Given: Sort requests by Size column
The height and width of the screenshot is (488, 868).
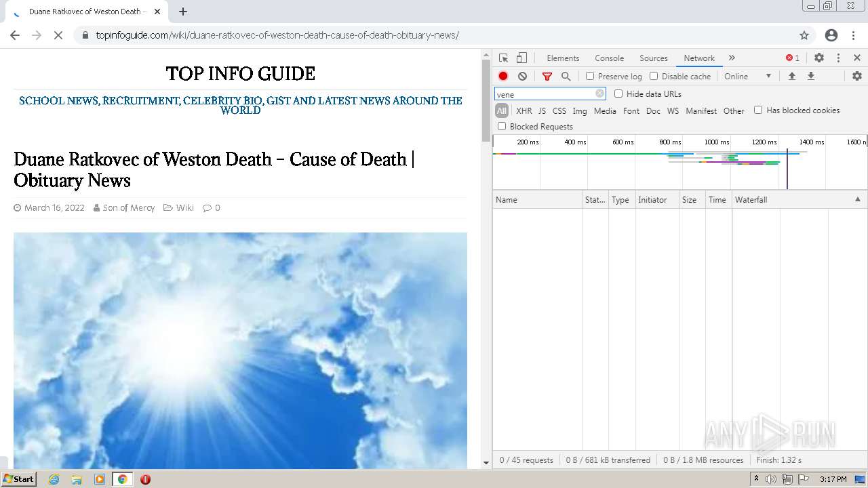Looking at the screenshot, I should [x=692, y=199].
